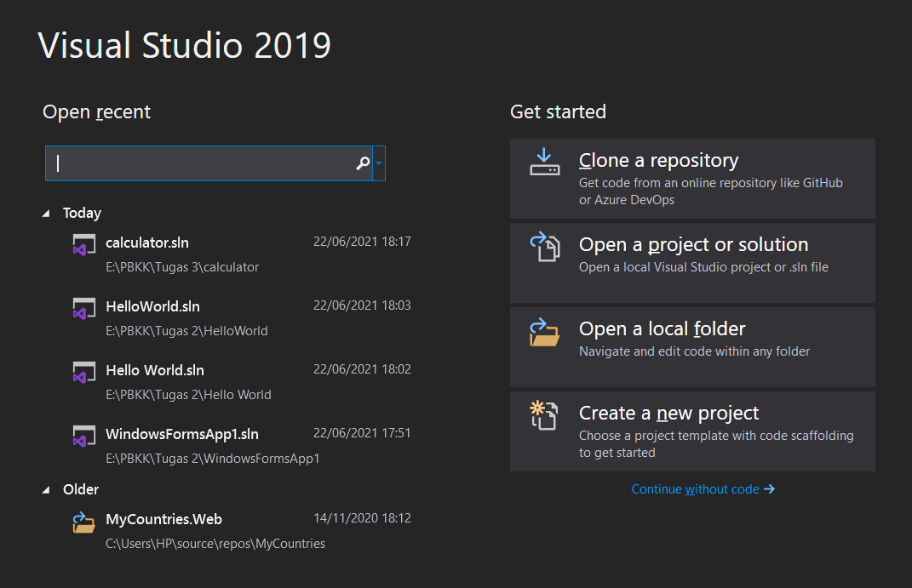This screenshot has width=912, height=588.
Task: Open recent WindowsFormsApp1.sln
Action: click(x=241, y=446)
